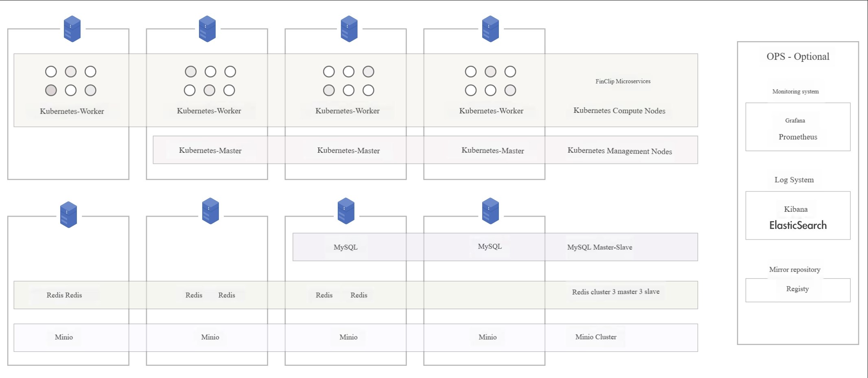
Task: Select the Monitoring system label
Action: click(796, 92)
